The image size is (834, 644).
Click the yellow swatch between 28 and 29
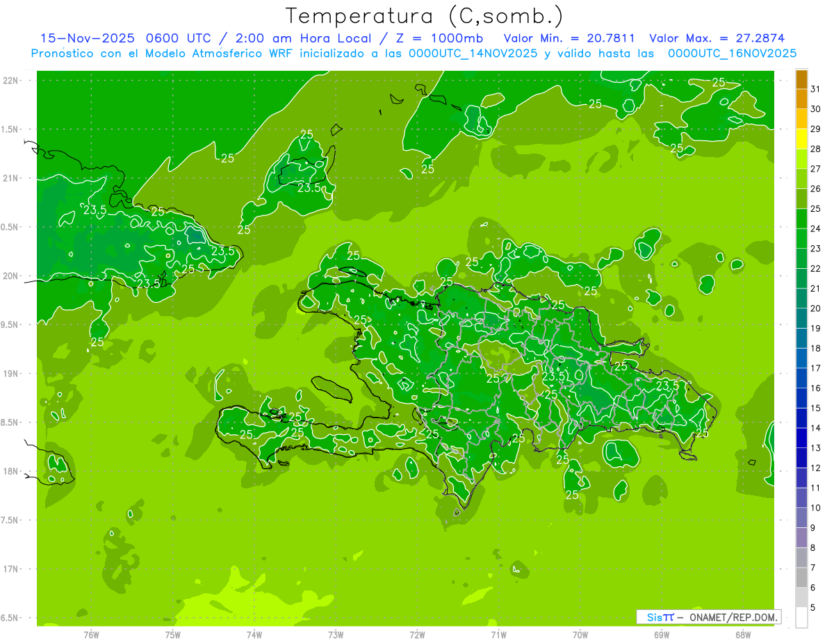pyautogui.click(x=801, y=140)
